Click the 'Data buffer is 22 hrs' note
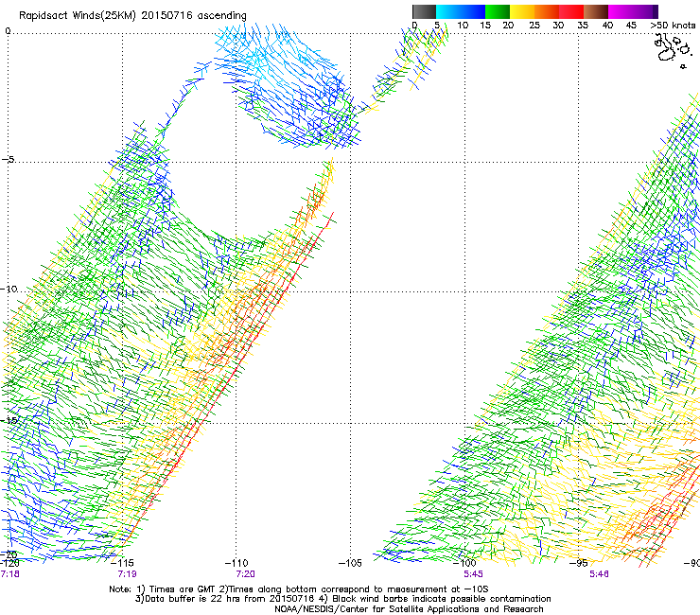The image size is (700, 615). [x=342, y=599]
